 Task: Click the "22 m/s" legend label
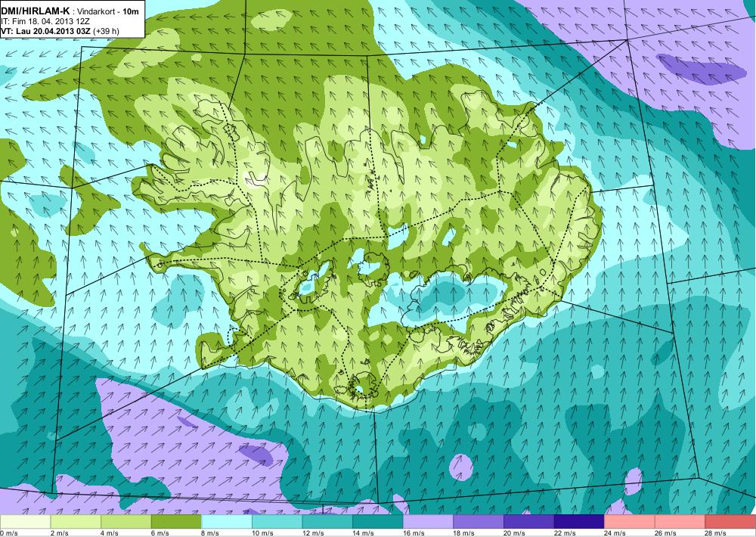click(x=565, y=533)
